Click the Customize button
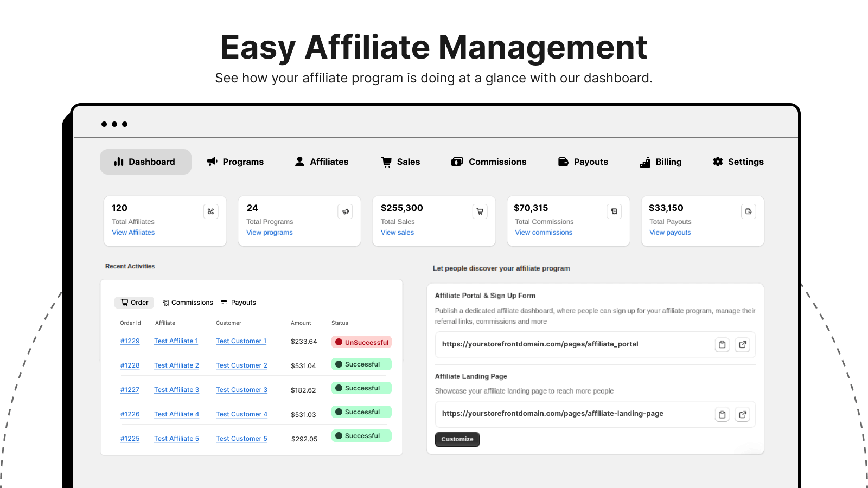This screenshot has width=868, height=488. click(x=457, y=439)
